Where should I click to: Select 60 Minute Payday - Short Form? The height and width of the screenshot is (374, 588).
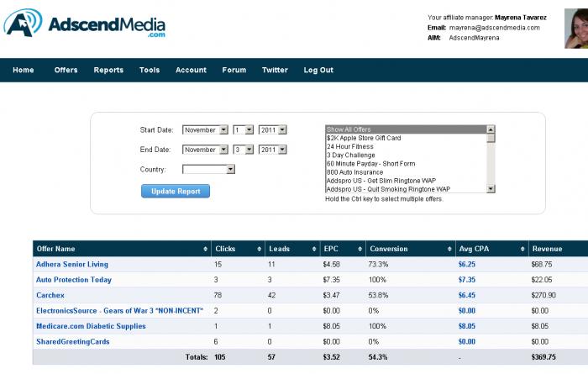click(406, 164)
